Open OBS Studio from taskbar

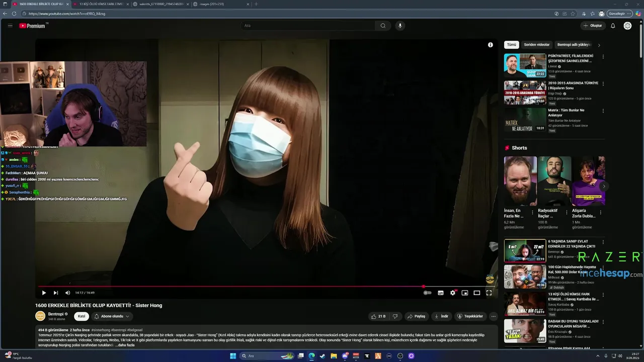coord(400,356)
